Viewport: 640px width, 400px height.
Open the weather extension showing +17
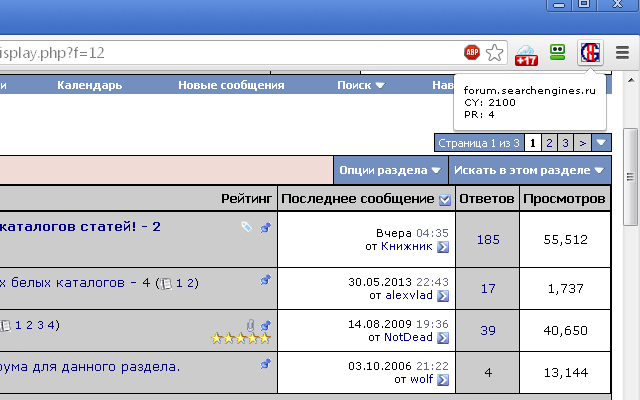526,55
